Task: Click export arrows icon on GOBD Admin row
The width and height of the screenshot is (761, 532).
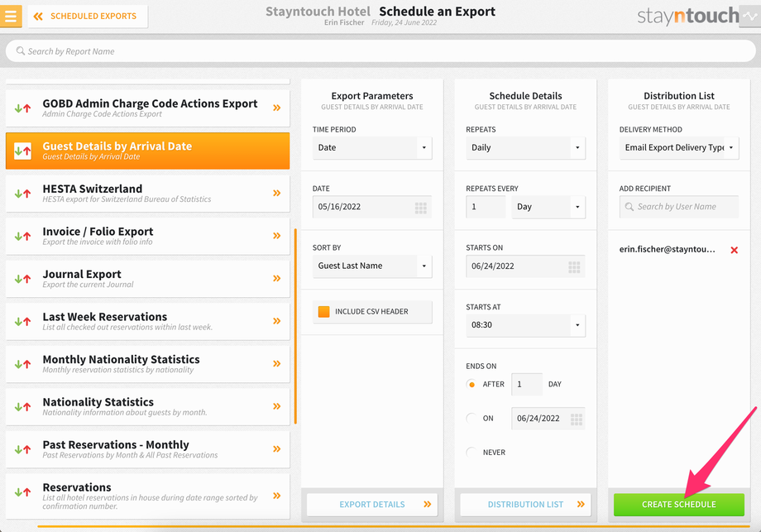Action: (22, 108)
